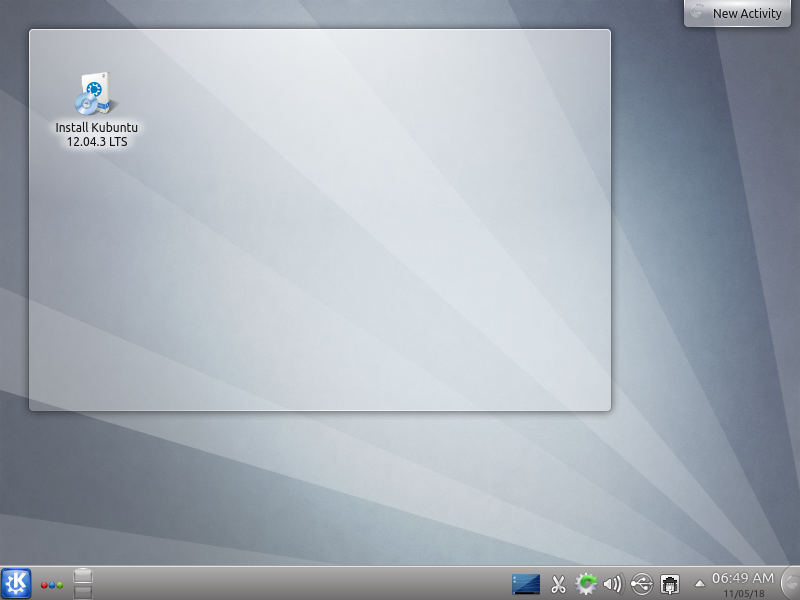The image size is (800, 600).
Task: Click the desktop wallpaper below the folder widget
Action: (300, 480)
